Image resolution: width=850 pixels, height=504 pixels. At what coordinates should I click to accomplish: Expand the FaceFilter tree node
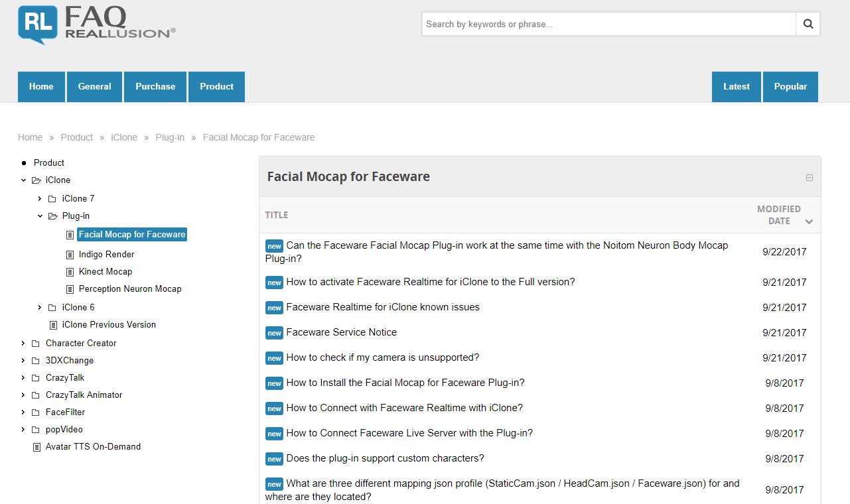click(x=23, y=412)
